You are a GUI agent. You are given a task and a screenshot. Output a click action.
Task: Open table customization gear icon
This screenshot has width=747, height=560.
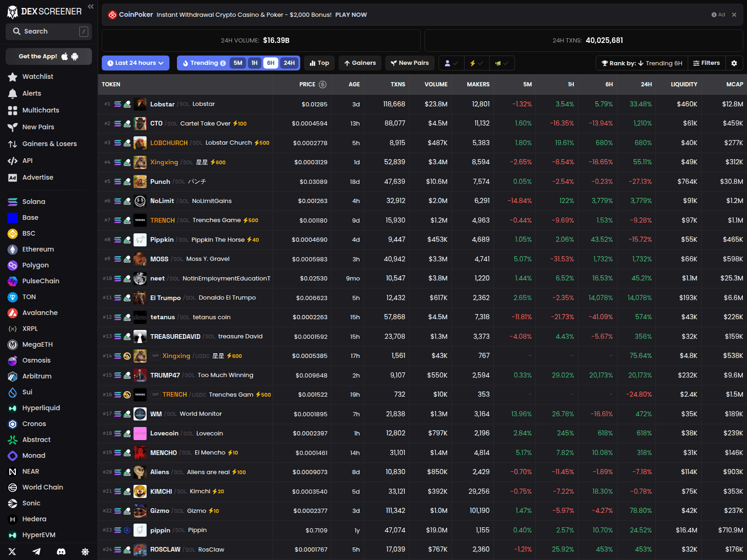point(734,63)
